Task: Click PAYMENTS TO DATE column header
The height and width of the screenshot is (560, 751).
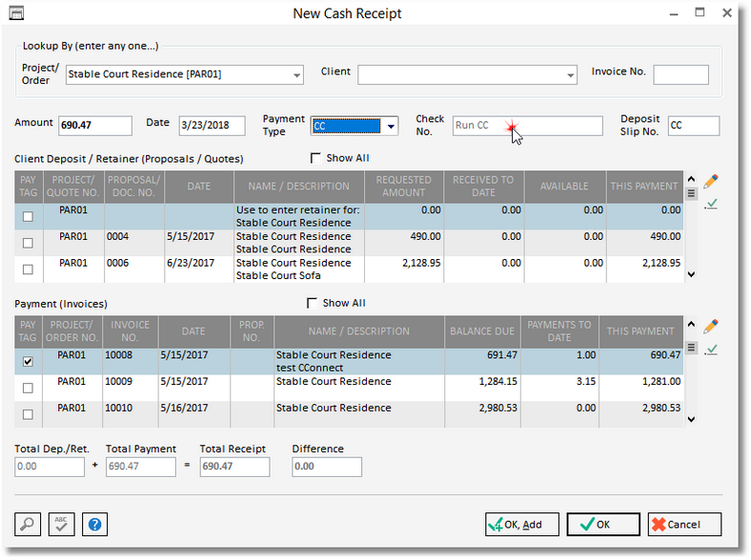Action: 559,331
